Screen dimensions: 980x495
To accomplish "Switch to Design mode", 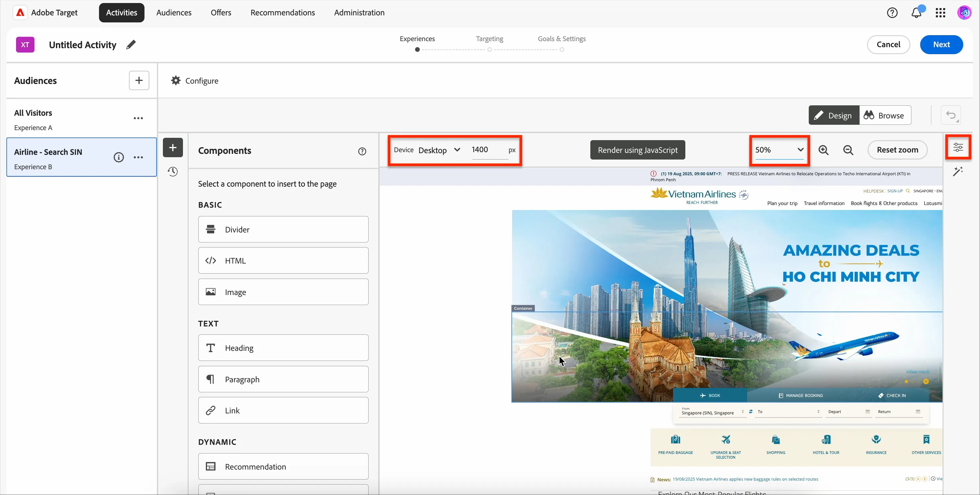I will 834,115.
